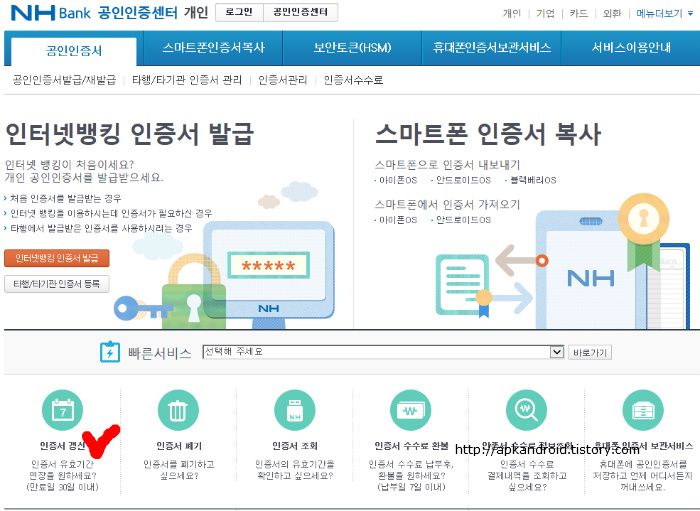Click the 휴대폰 인증서 보관서비스 label
Viewport: 700px width, 511px height.
point(643,446)
